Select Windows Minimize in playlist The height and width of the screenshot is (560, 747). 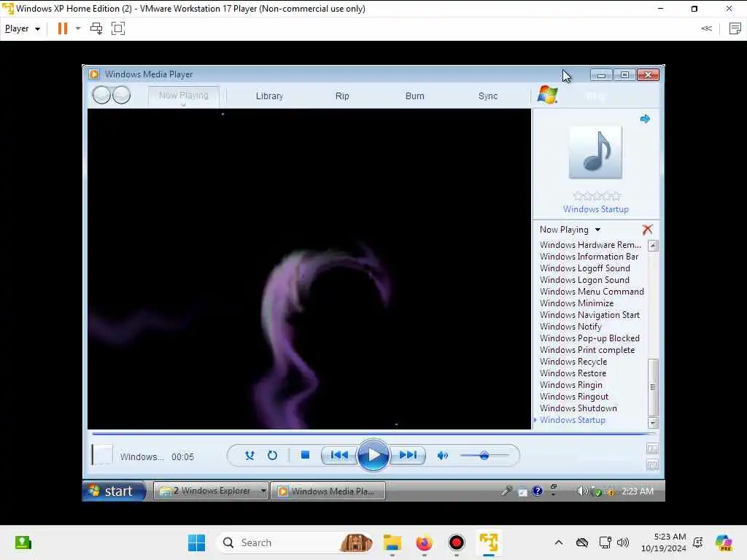click(576, 303)
